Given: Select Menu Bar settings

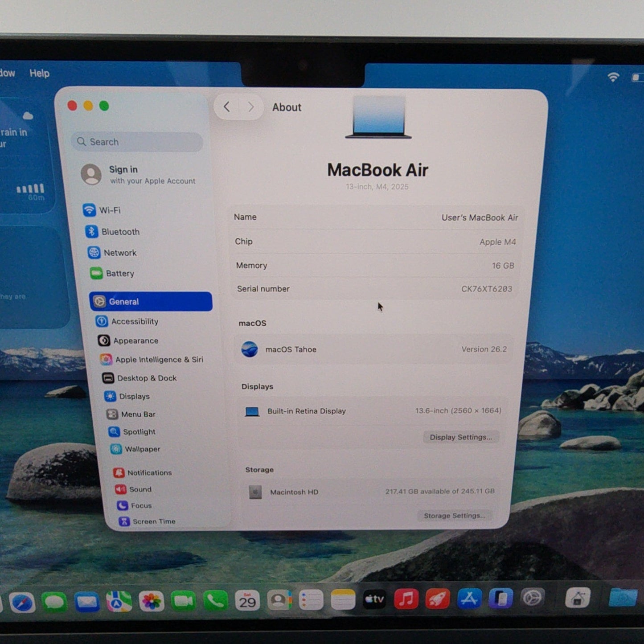Looking at the screenshot, I should tap(131, 414).
